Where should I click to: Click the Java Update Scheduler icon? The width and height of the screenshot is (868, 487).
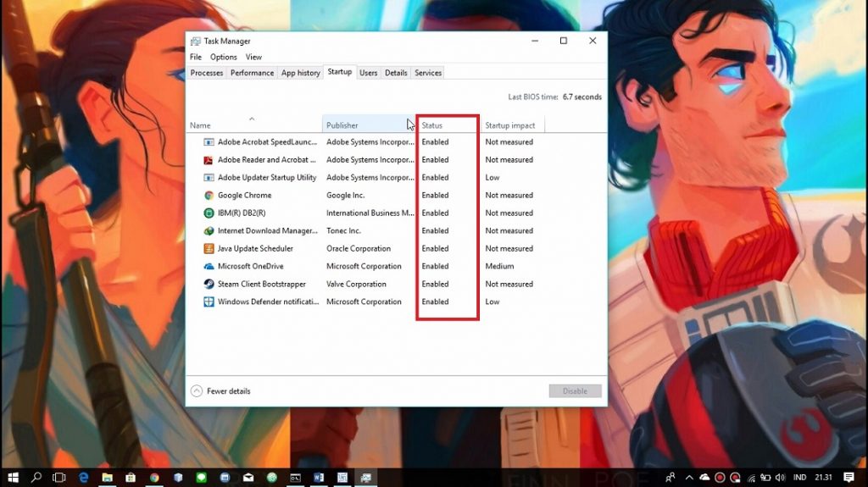point(209,249)
